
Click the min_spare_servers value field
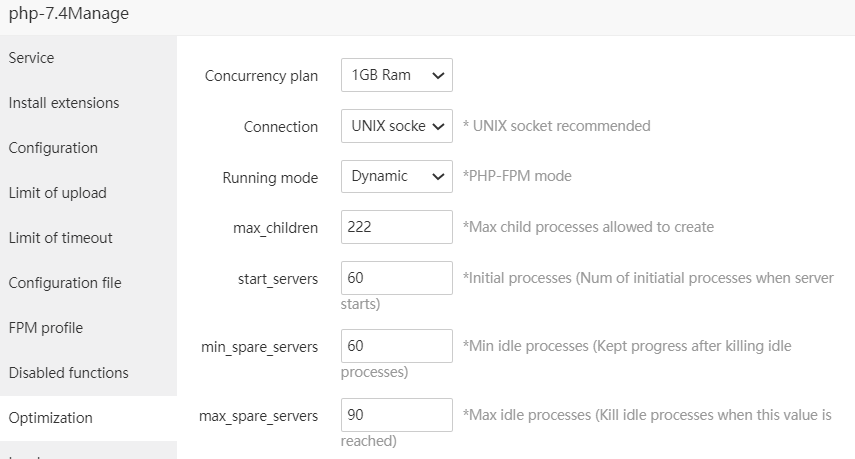click(396, 347)
